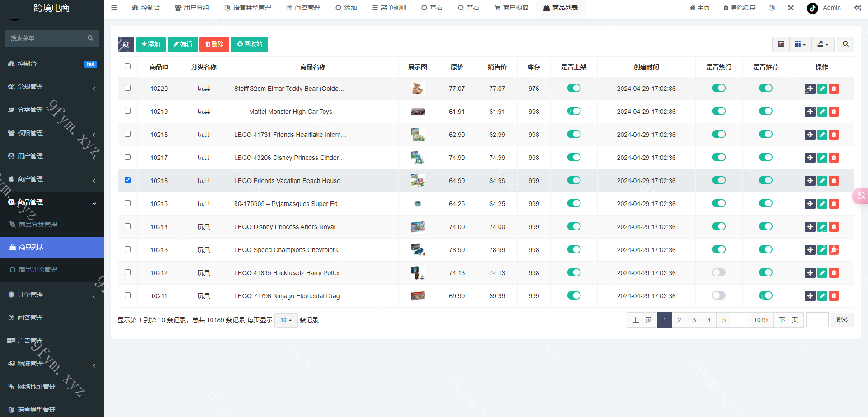Click green edit pencil for product 10219
This screenshot has height=417, width=868.
tap(822, 112)
